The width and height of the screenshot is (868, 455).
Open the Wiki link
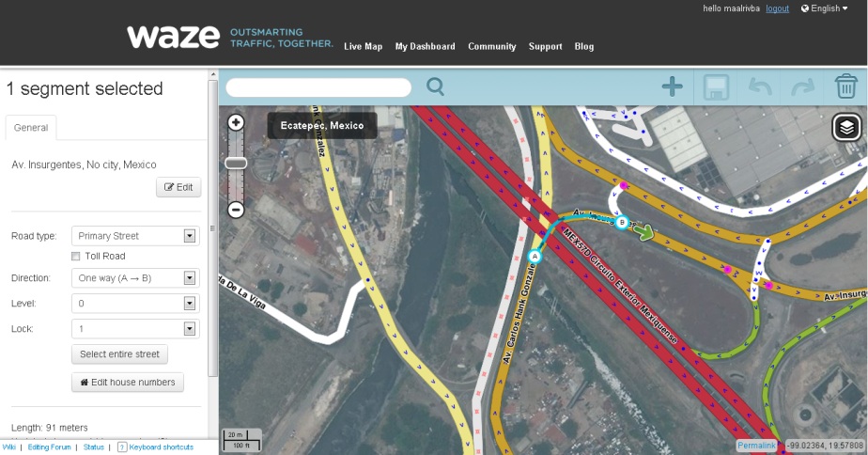click(8, 447)
